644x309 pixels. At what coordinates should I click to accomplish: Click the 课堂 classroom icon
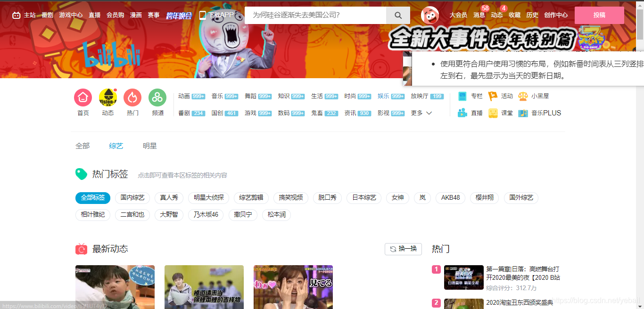click(493, 113)
